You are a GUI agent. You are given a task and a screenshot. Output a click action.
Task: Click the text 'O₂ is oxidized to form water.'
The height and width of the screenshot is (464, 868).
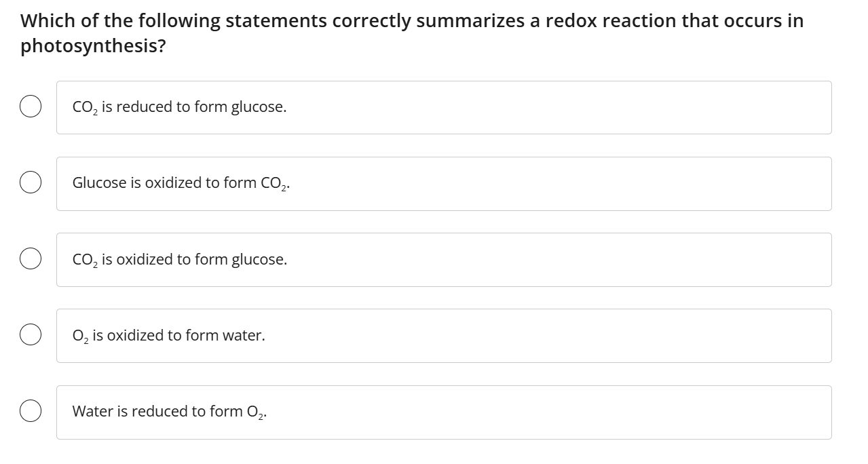168,335
